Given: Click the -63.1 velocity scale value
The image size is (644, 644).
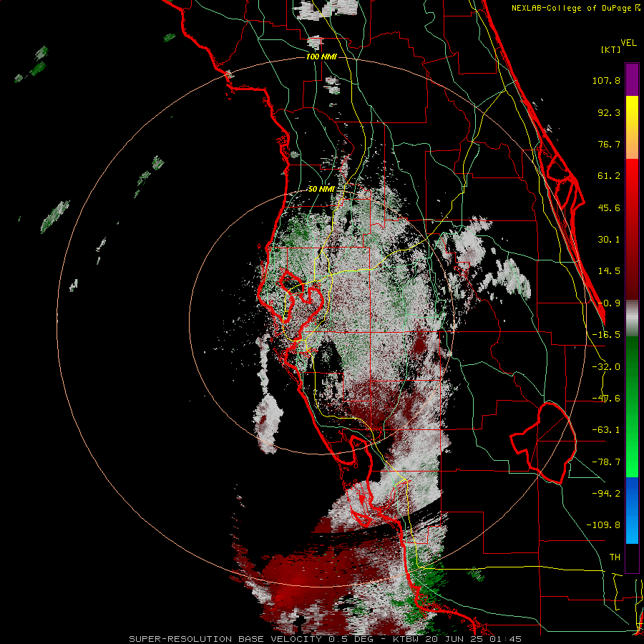Looking at the screenshot, I should click(606, 430).
